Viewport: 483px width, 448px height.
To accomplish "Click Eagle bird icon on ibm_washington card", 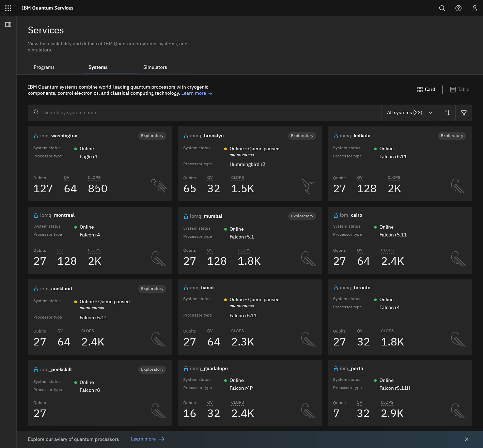I will (x=159, y=186).
